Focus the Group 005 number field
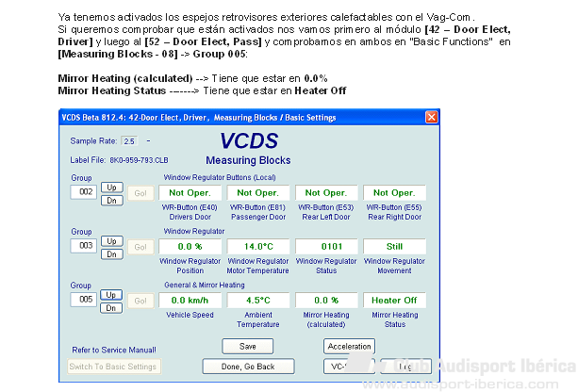This screenshot has width=578, height=392. [84, 300]
